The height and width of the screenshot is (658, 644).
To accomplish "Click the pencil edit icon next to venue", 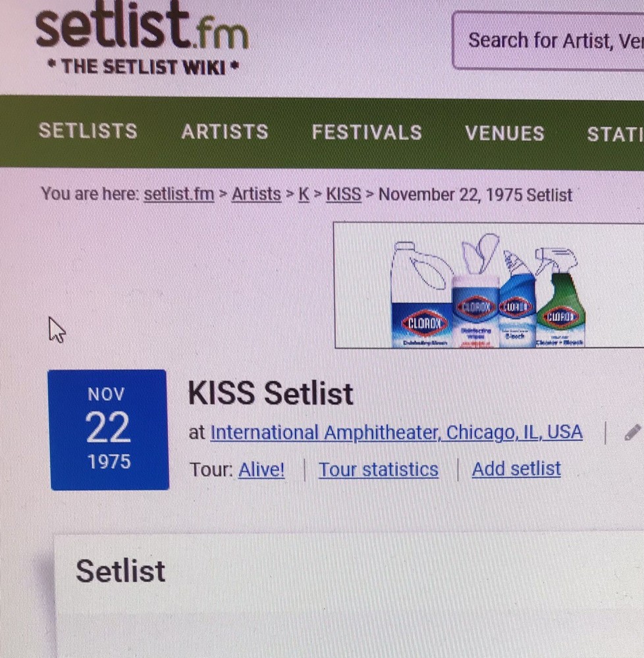I will (x=633, y=432).
